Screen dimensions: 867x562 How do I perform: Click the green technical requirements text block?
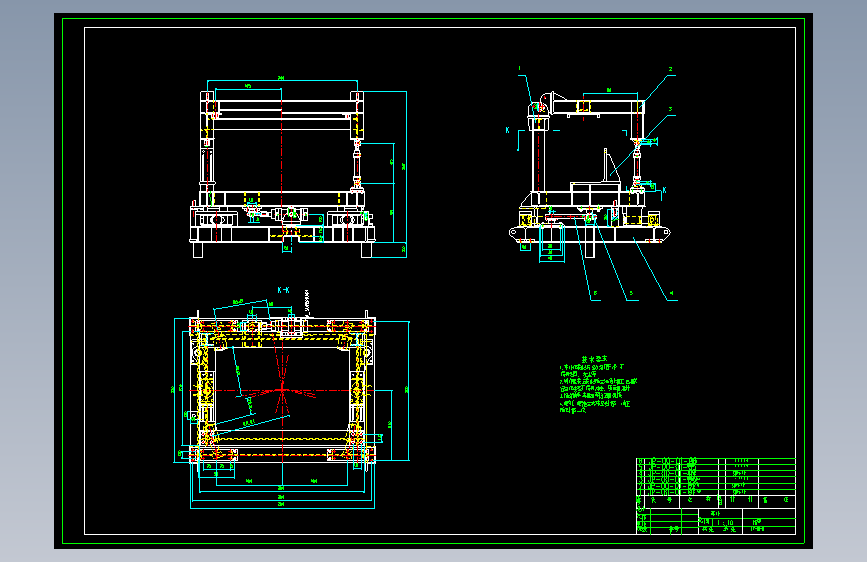(598, 384)
